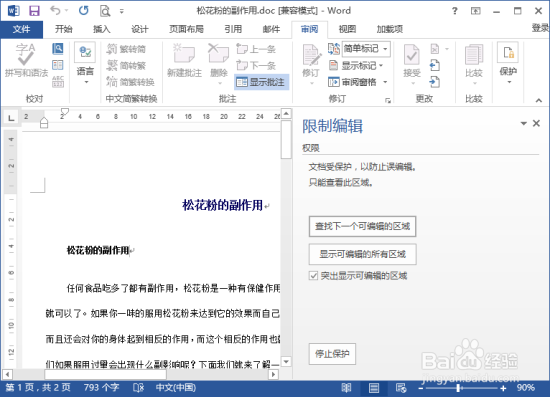Click the Reject change icon

point(435,49)
